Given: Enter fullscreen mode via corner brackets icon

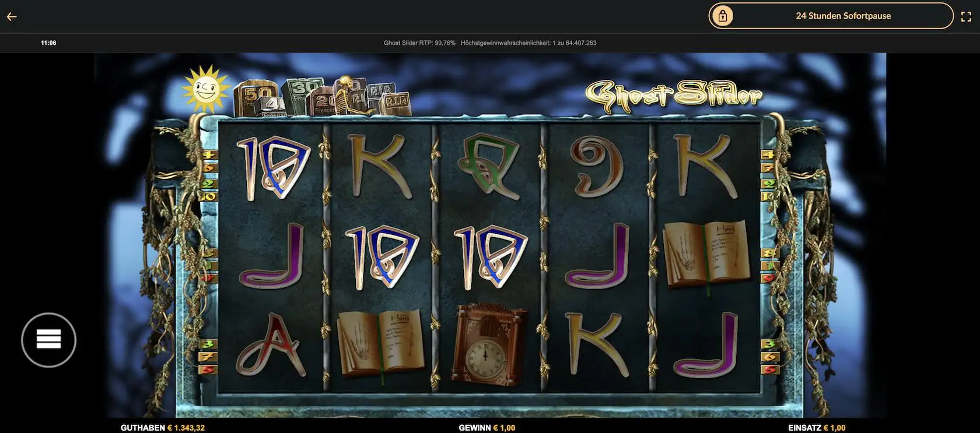Looking at the screenshot, I should pos(966,16).
